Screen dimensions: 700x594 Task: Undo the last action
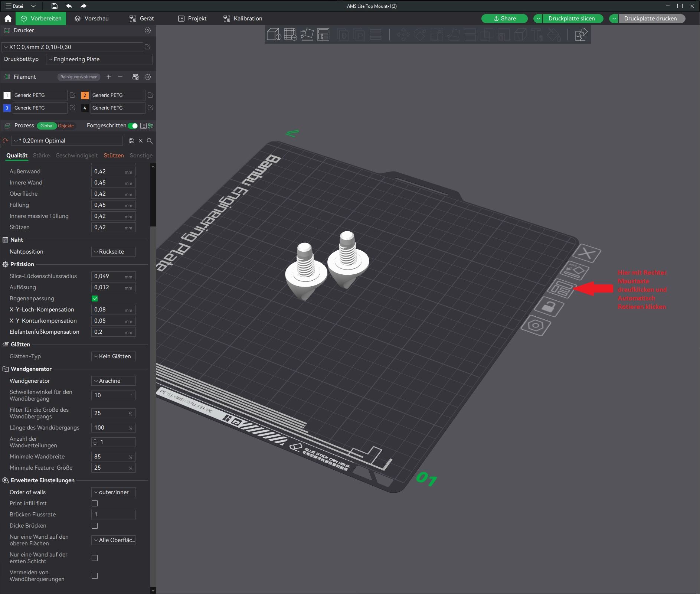click(69, 6)
